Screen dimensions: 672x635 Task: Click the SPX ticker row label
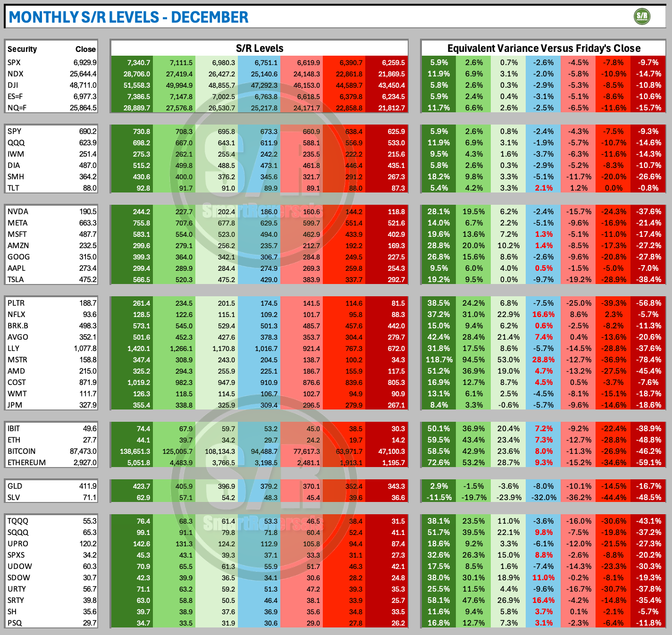[x=14, y=62]
